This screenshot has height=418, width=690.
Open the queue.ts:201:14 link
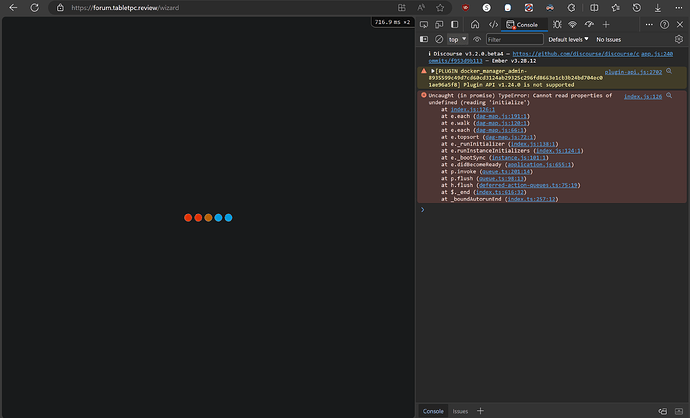[x=506, y=172]
